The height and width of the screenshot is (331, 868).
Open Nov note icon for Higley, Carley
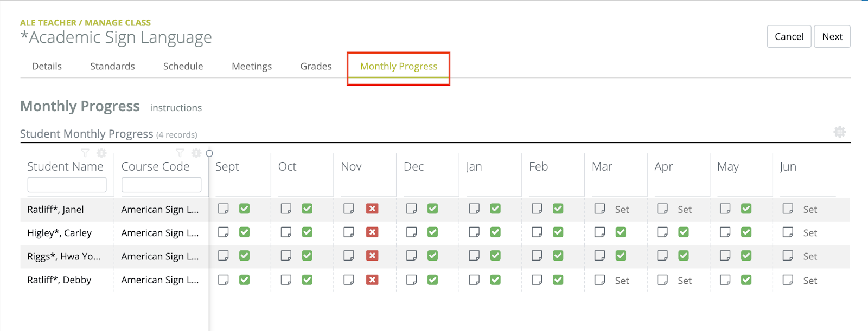pyautogui.click(x=349, y=232)
